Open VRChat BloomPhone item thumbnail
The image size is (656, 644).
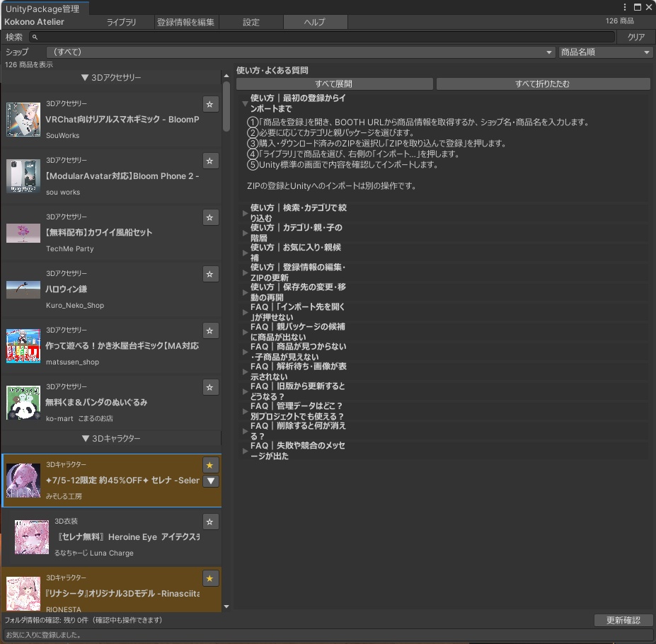coord(23,120)
